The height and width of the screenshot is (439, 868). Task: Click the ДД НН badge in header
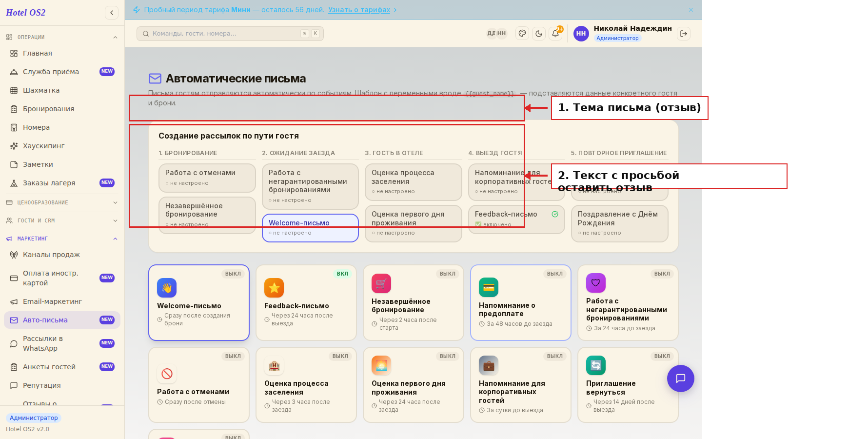tap(496, 34)
